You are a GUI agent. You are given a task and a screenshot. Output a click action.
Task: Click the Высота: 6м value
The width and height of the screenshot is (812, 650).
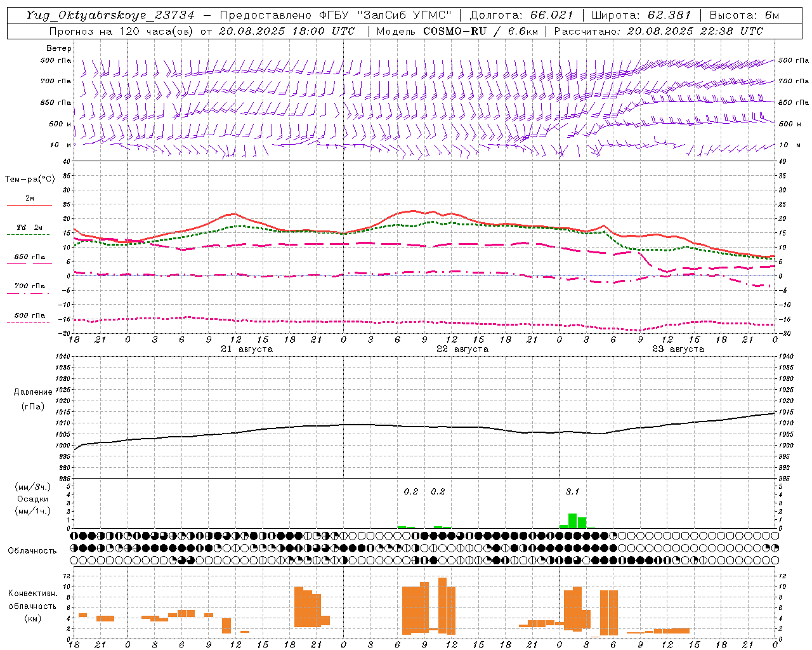coord(744,15)
